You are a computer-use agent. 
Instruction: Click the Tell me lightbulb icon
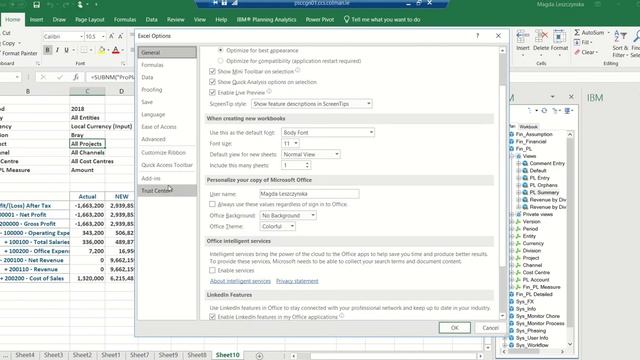coord(347,19)
